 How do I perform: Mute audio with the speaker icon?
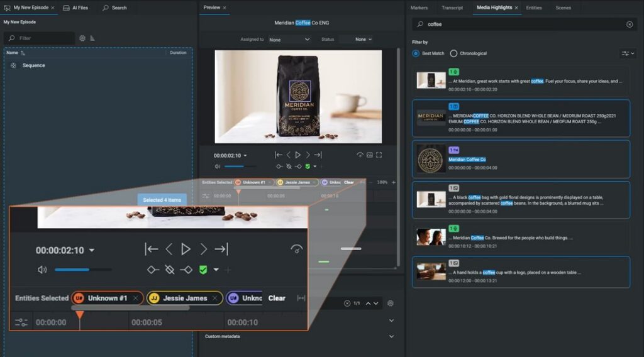click(42, 270)
